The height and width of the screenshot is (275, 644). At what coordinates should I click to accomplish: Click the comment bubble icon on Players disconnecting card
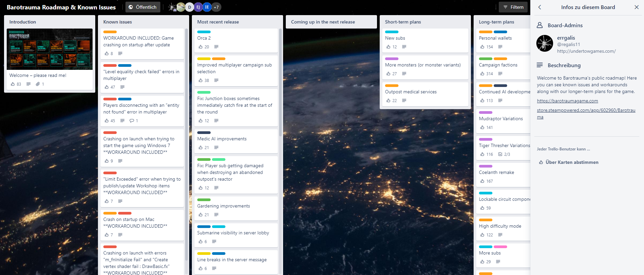pyautogui.click(x=132, y=121)
